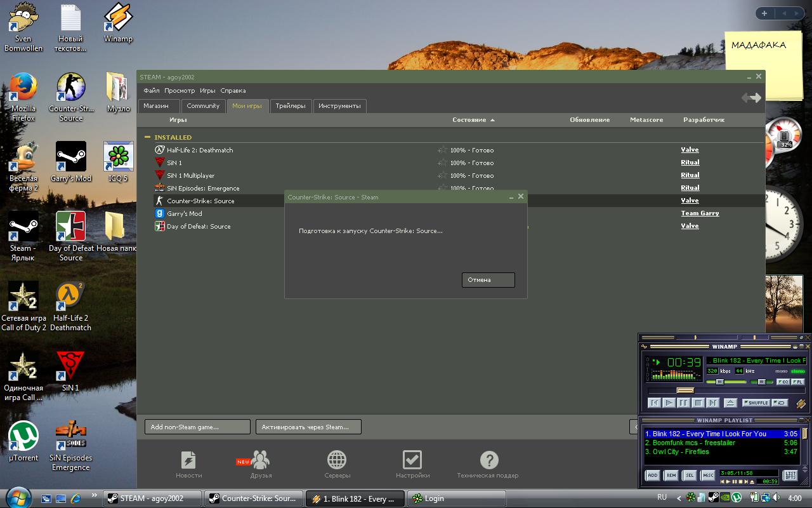
Task: Open Team Garry developer link
Action: point(700,213)
